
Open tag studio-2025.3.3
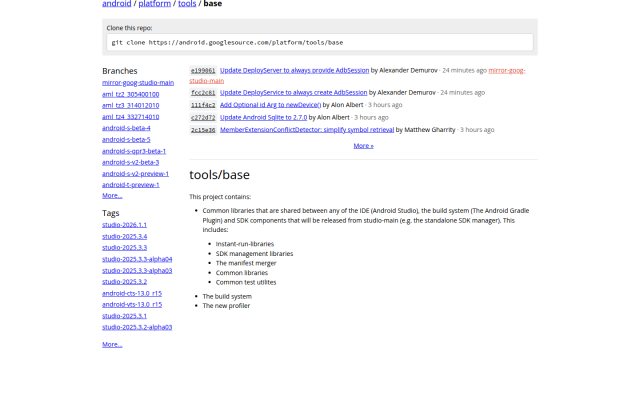(x=124, y=247)
